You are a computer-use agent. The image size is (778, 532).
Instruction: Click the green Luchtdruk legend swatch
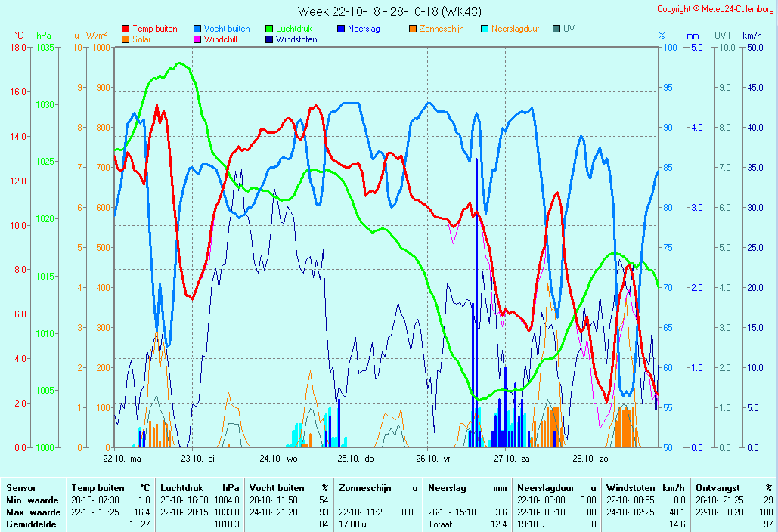click(269, 29)
